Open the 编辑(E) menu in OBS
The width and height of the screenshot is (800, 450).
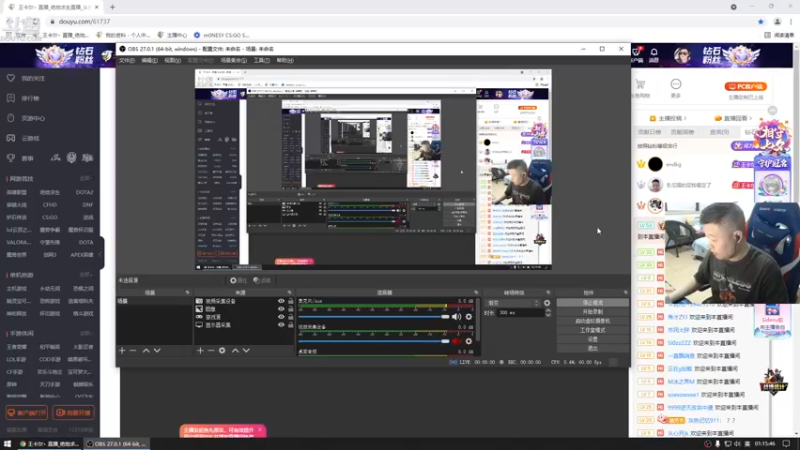tap(149, 60)
